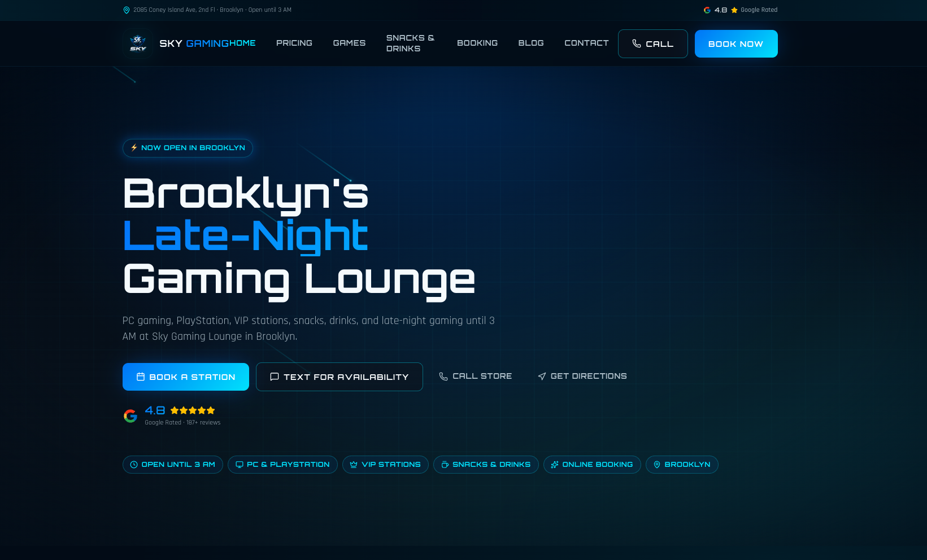Image resolution: width=927 pixels, height=560 pixels.
Task: Open the Pricing page
Action: [294, 43]
